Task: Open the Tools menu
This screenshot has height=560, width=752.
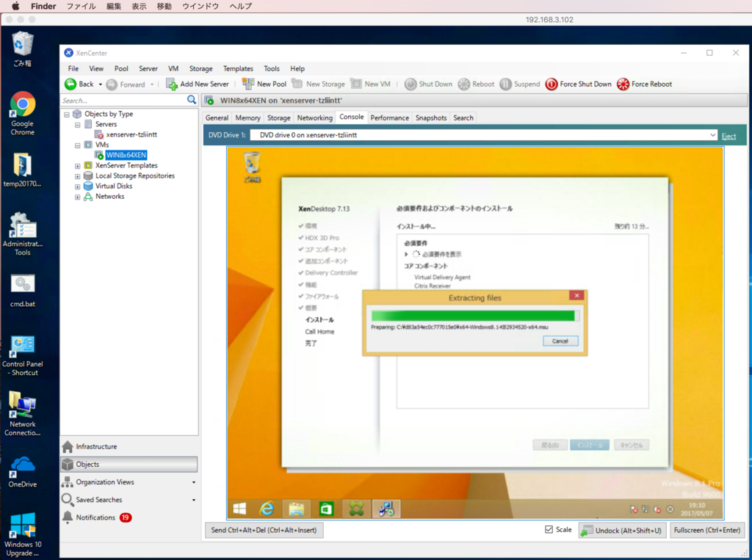Action: pyautogui.click(x=272, y=68)
